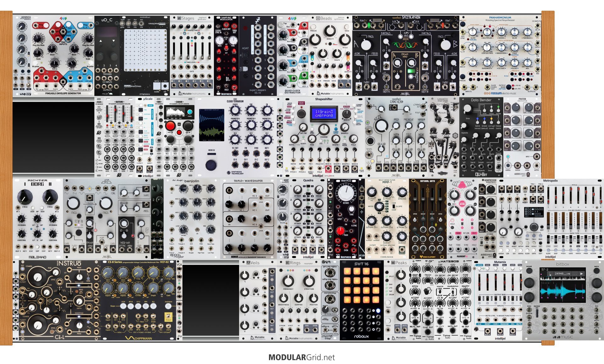Click the Shapeshifter blue LCD screen
The height and width of the screenshot is (364, 604).
tap(324, 114)
